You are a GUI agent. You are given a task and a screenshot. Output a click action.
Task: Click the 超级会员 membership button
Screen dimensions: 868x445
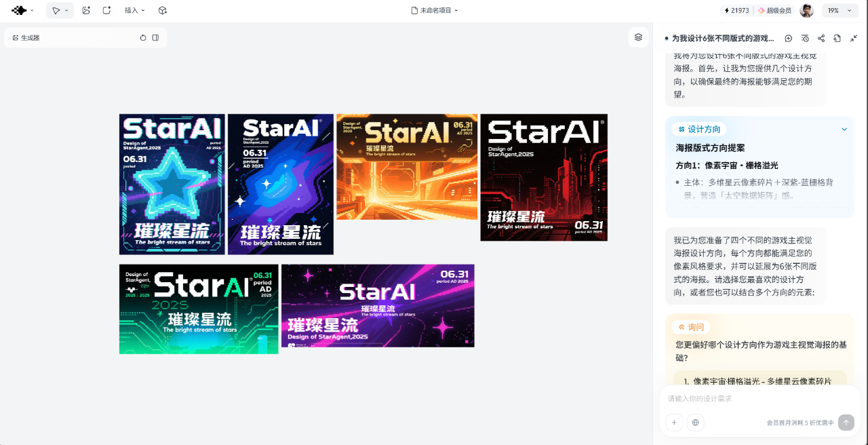pyautogui.click(x=774, y=10)
